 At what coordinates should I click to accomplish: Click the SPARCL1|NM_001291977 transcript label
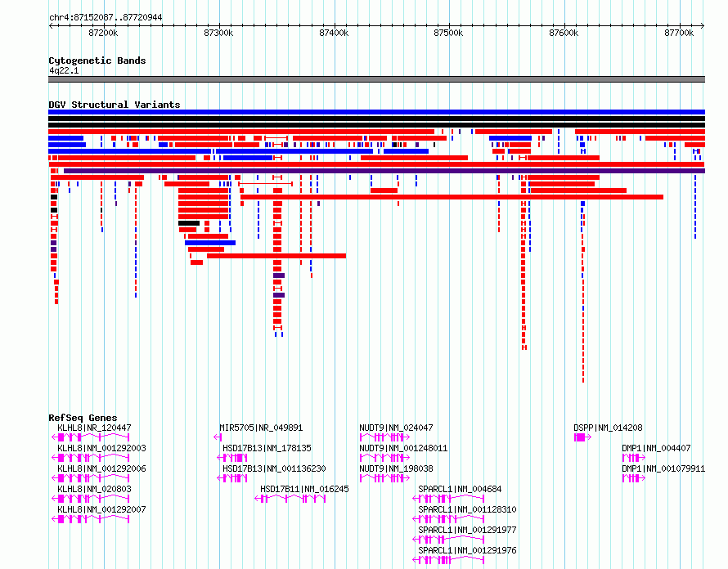(x=467, y=530)
